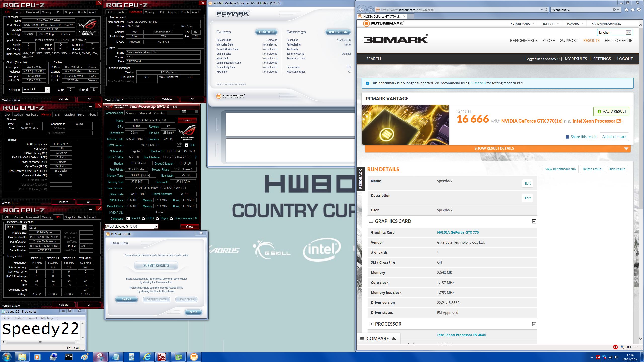Open Format menu in Bloc-notes
Viewport: 644px width, 362px height.
(x=32, y=318)
